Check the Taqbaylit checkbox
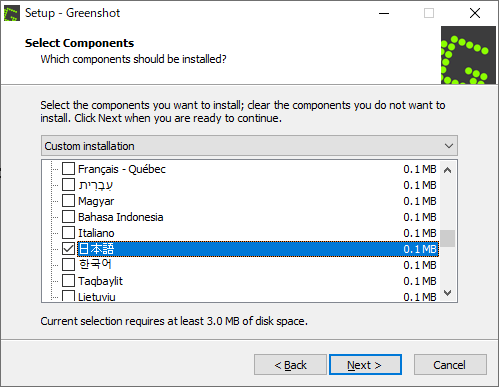Screen dimensions: 499x387 (x=68, y=281)
